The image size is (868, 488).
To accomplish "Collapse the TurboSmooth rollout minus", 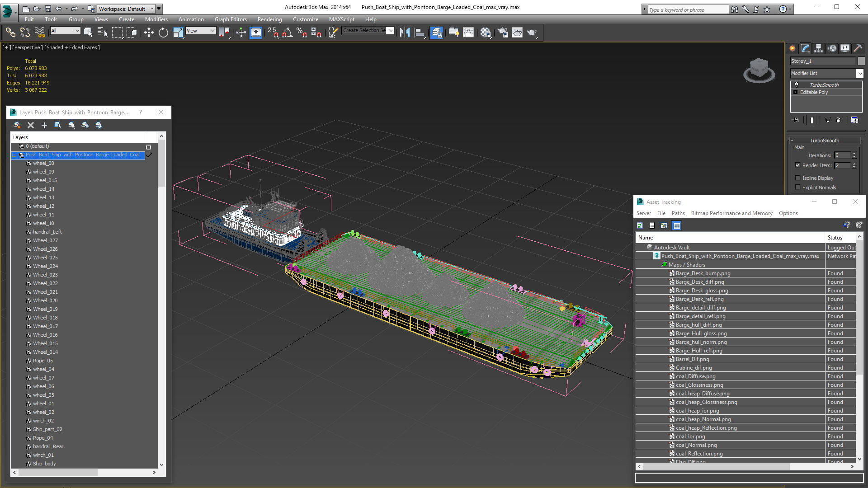I will coord(792,141).
